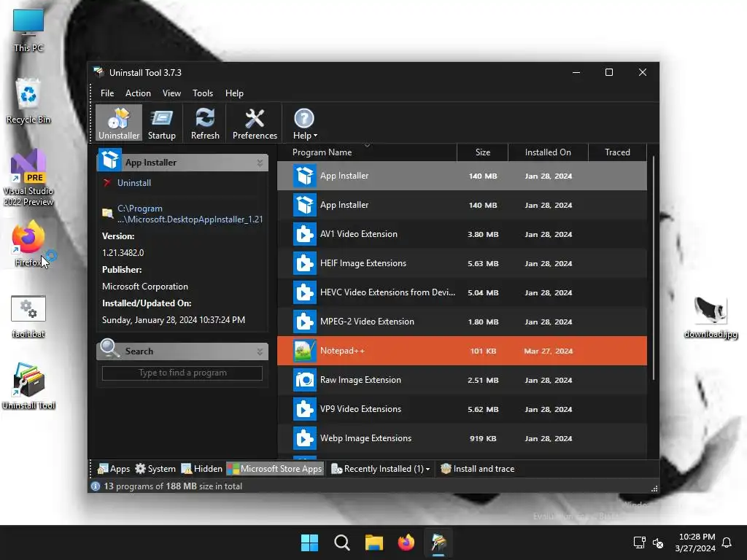Screen dimensions: 747x560
Task: Open the Uninstaller toolbar section
Action: click(119, 123)
